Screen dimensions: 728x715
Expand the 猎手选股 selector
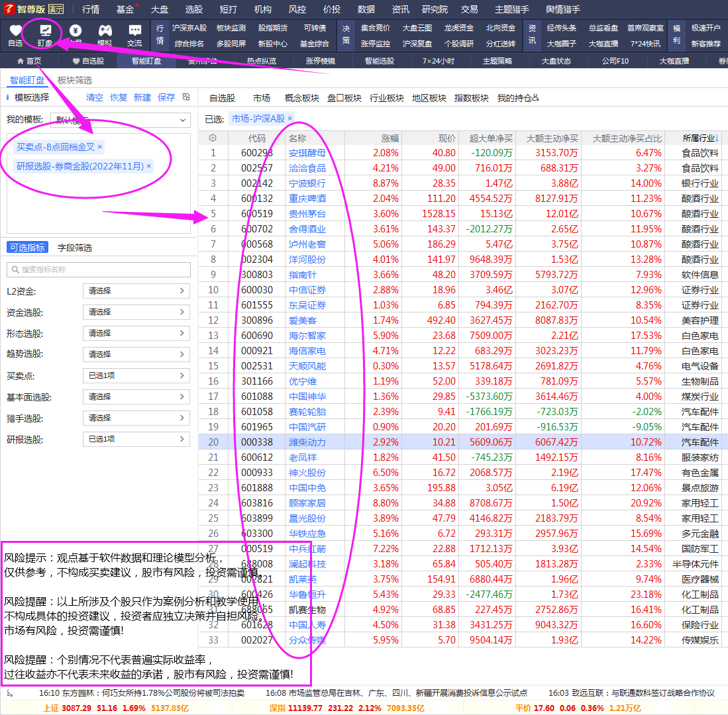tap(136, 418)
